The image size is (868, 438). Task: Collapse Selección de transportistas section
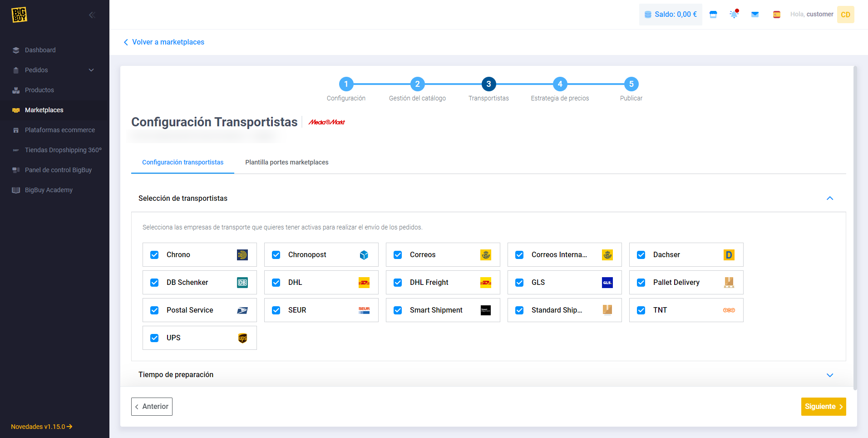tap(830, 198)
